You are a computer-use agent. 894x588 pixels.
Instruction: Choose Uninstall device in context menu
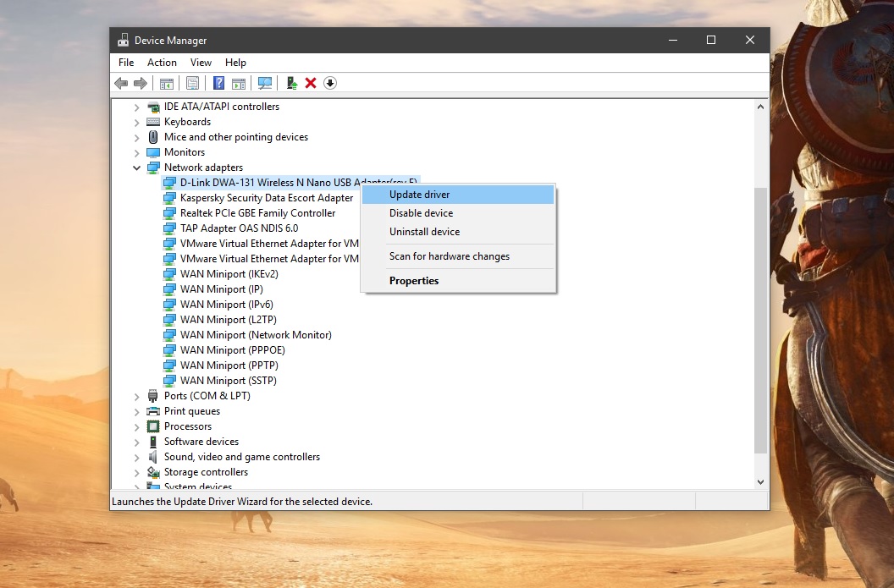pos(458,232)
